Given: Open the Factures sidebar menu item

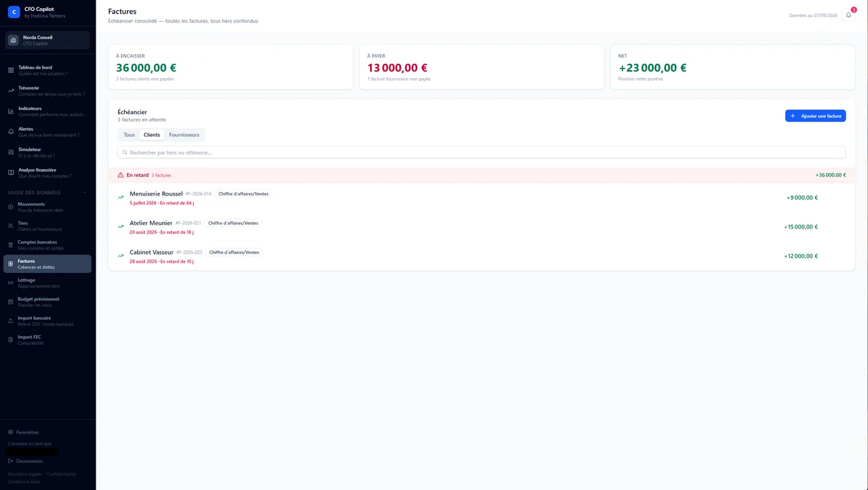Looking at the screenshot, I should point(47,264).
